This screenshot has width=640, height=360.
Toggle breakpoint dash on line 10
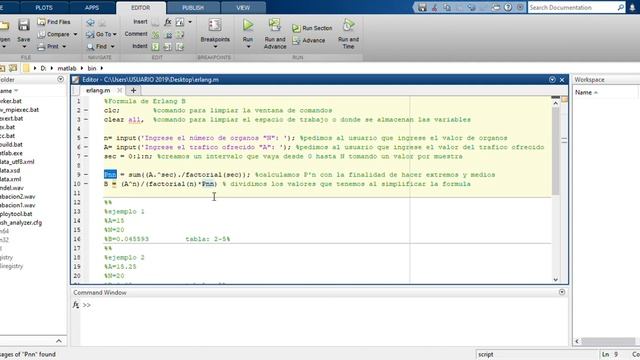coord(86,184)
